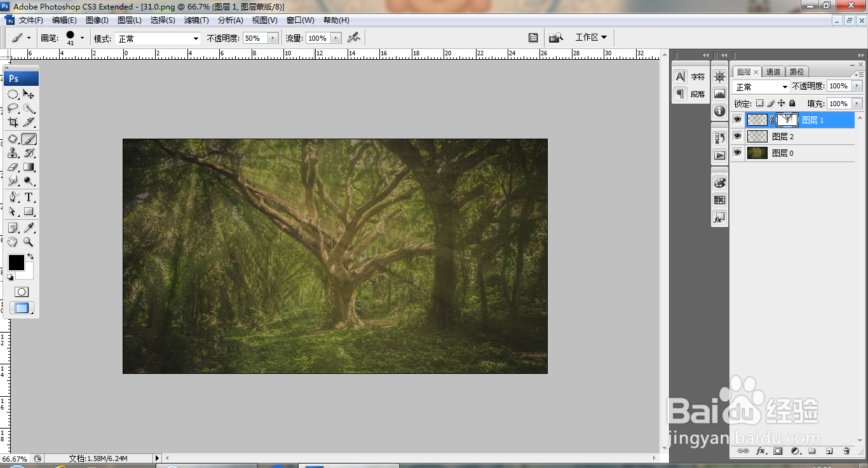Image resolution: width=868 pixels, height=468 pixels.
Task: Select the Healing Brush tool
Action: (x=13, y=139)
